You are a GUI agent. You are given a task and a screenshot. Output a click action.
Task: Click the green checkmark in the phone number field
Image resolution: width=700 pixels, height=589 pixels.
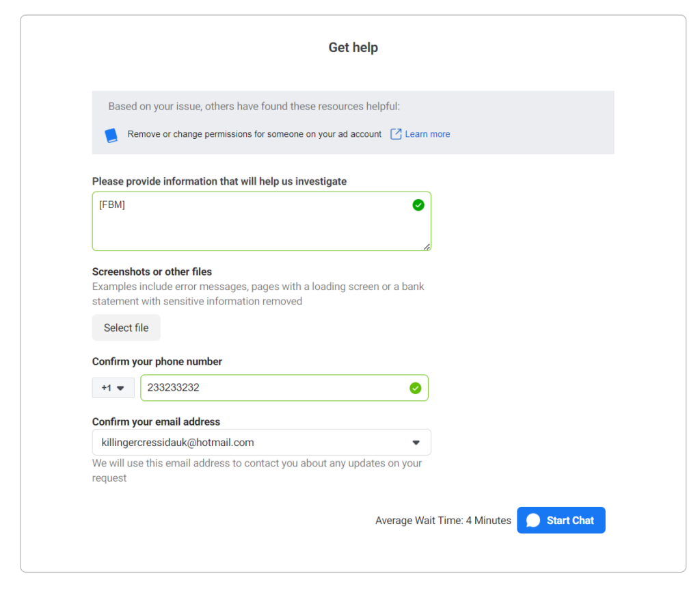(x=416, y=388)
